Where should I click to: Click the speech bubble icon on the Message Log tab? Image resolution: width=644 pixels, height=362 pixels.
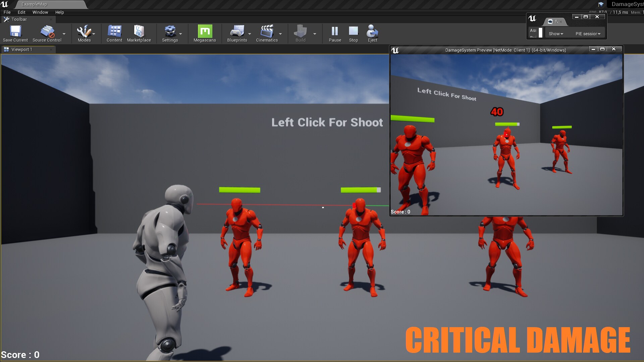[x=550, y=21]
